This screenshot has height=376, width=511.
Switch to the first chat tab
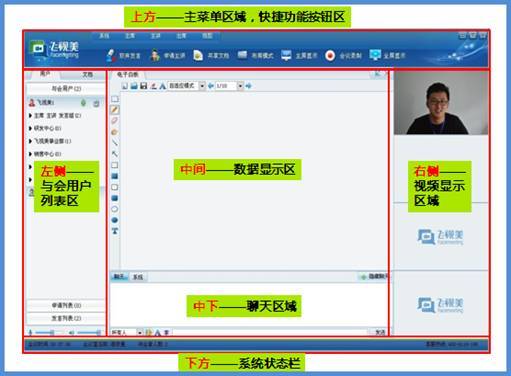click(119, 277)
